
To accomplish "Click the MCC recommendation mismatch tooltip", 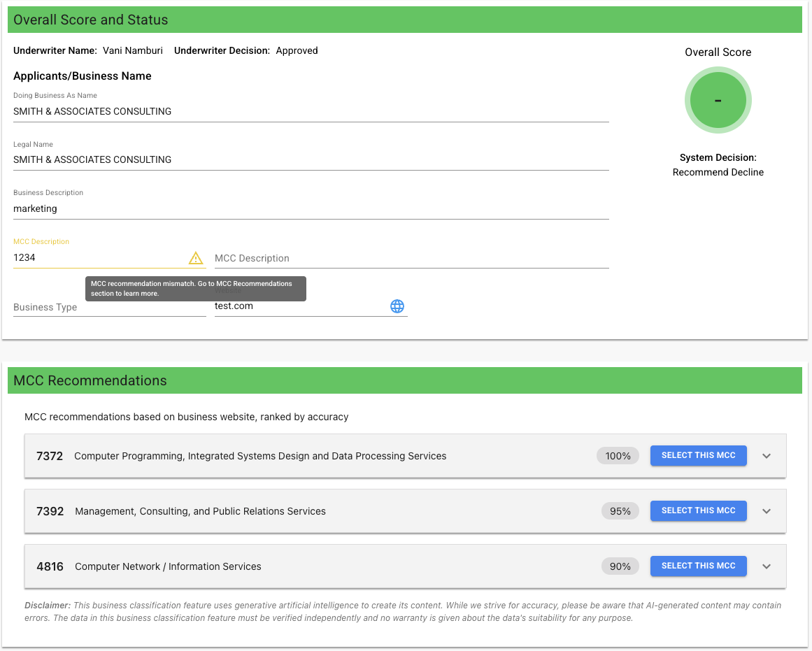I will pyautogui.click(x=196, y=289).
